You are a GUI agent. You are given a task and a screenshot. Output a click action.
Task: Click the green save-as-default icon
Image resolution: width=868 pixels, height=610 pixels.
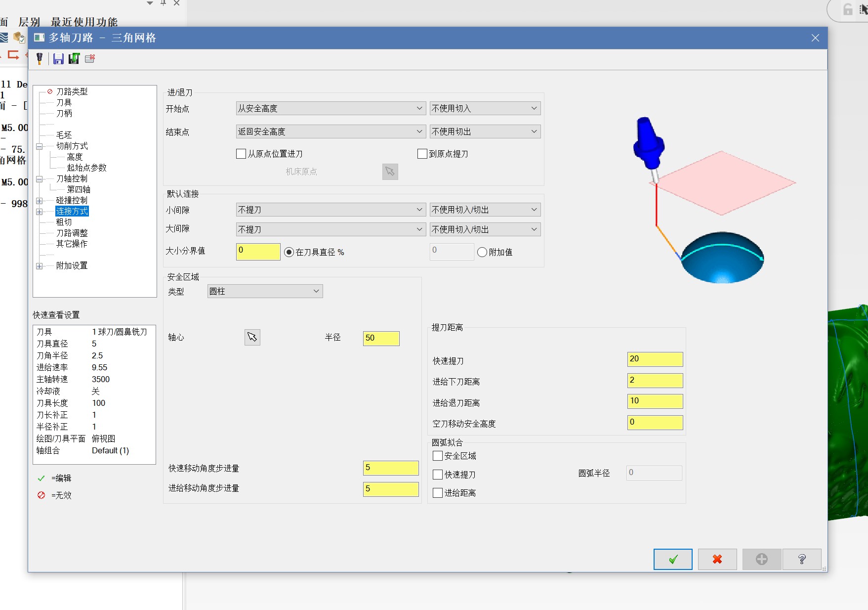click(74, 59)
